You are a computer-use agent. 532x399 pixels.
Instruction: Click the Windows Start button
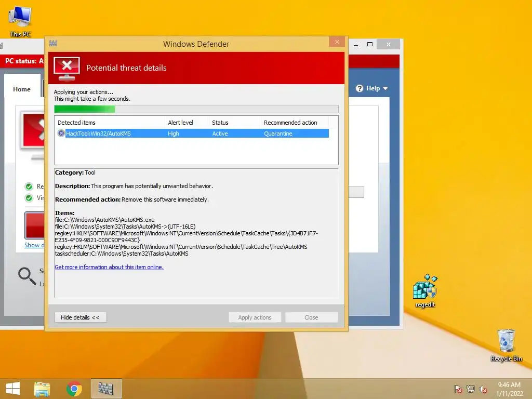13,389
